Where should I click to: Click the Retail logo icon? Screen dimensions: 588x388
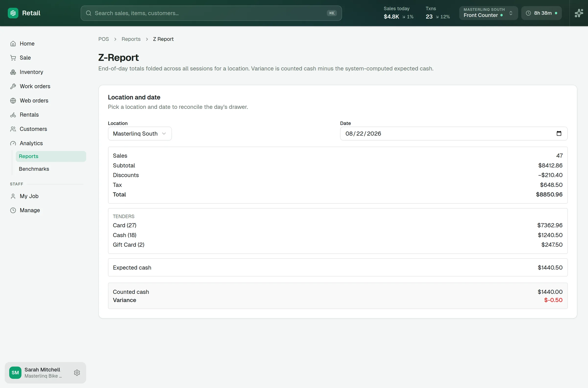[13, 13]
